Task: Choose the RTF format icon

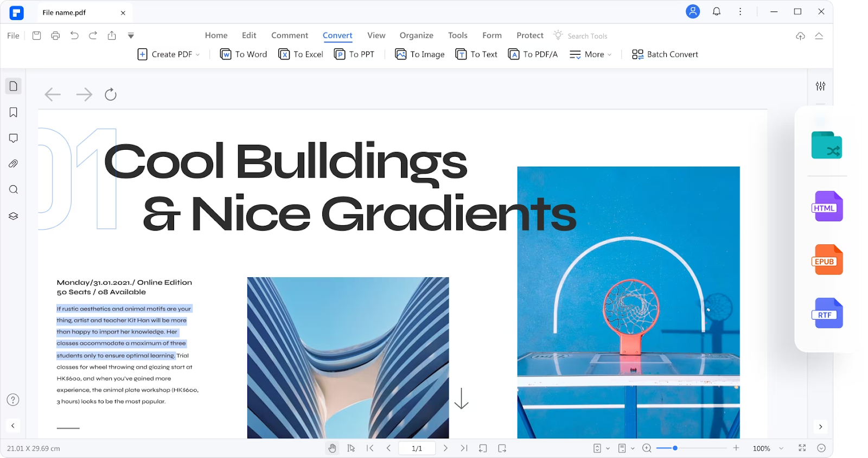Action: tap(827, 313)
